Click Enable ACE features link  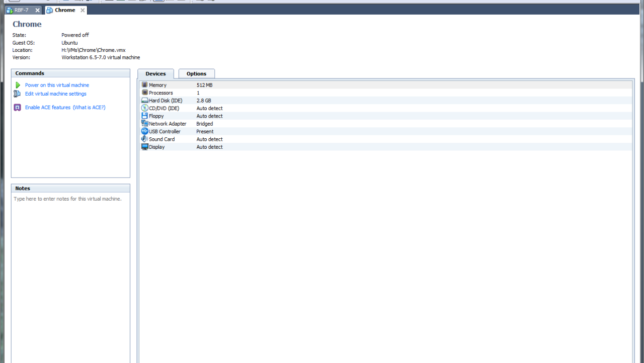(x=48, y=108)
